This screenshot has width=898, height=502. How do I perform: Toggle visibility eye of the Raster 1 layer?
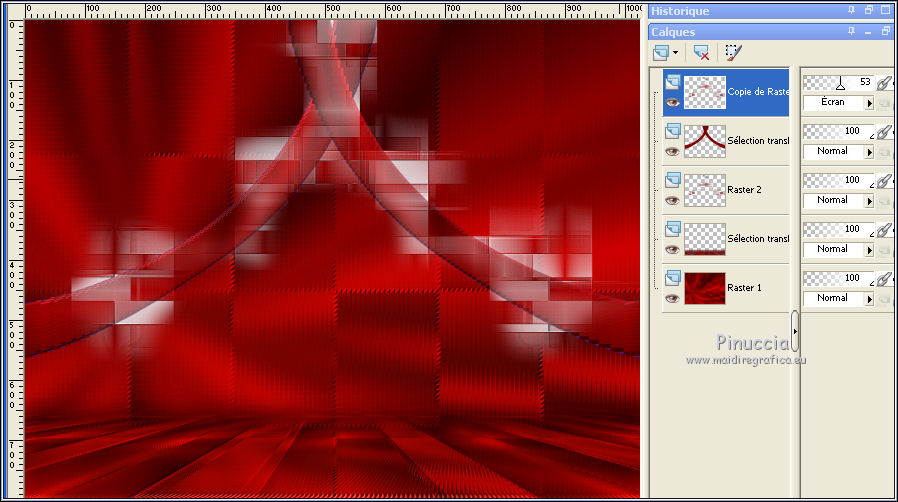click(x=672, y=298)
